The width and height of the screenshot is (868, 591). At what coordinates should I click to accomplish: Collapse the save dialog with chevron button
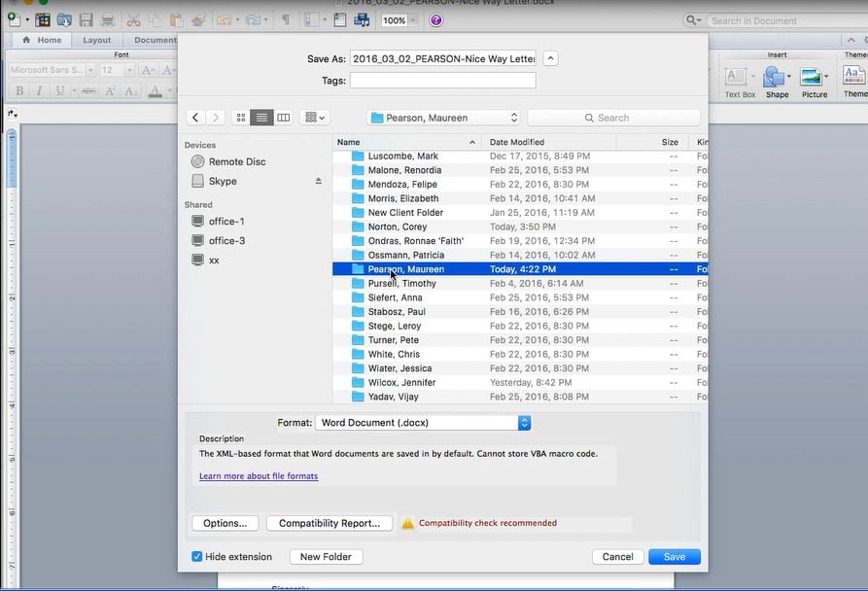point(550,58)
